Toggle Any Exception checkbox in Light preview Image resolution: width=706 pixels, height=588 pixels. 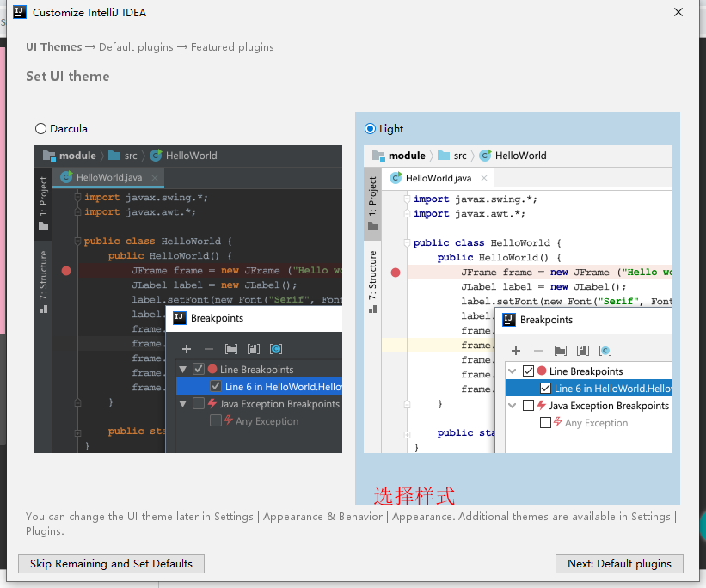click(545, 422)
